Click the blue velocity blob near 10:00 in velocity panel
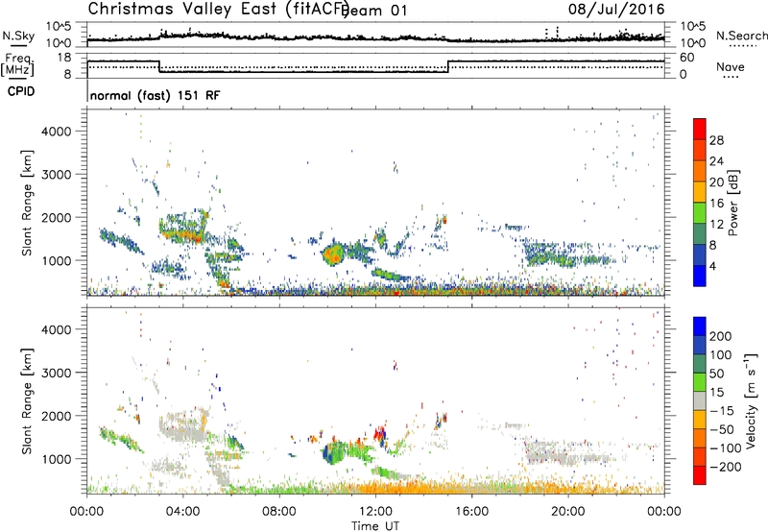 click(x=331, y=454)
